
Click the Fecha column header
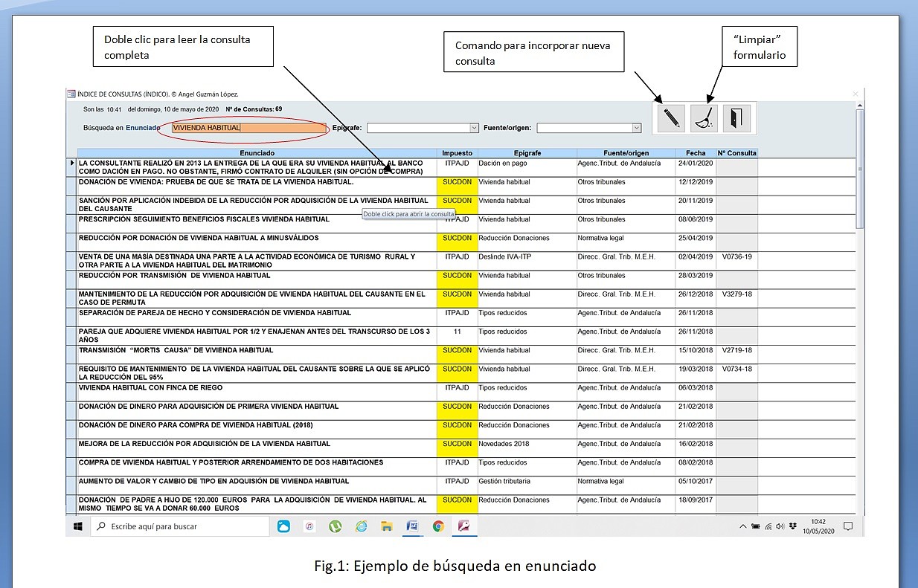click(696, 153)
